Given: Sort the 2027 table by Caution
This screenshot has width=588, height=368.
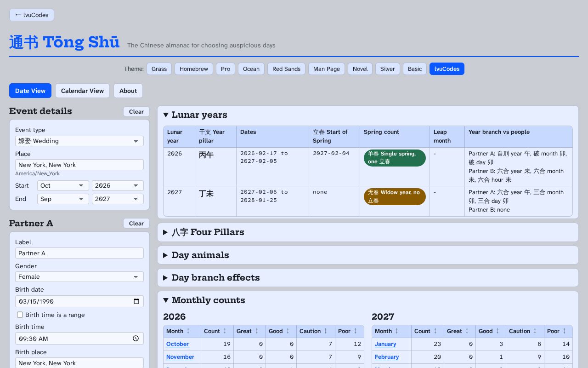Looking at the screenshot, I should pos(525,331).
